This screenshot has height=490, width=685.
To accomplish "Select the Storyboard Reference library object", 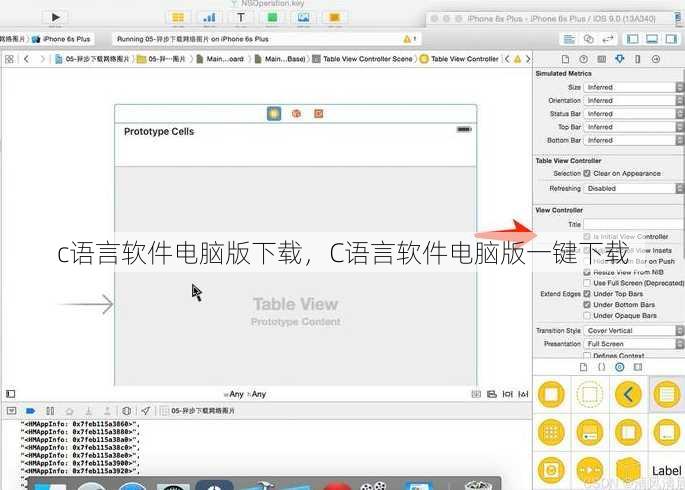I will [590, 395].
